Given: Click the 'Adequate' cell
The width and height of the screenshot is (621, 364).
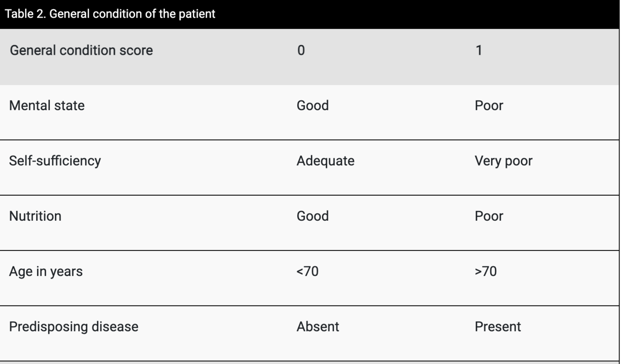Looking at the screenshot, I should tap(325, 161).
